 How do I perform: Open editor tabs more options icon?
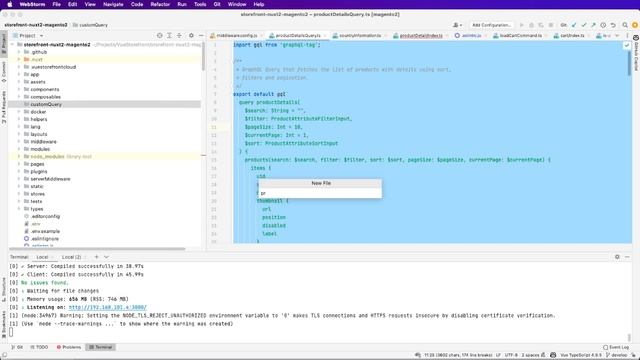pos(627,36)
